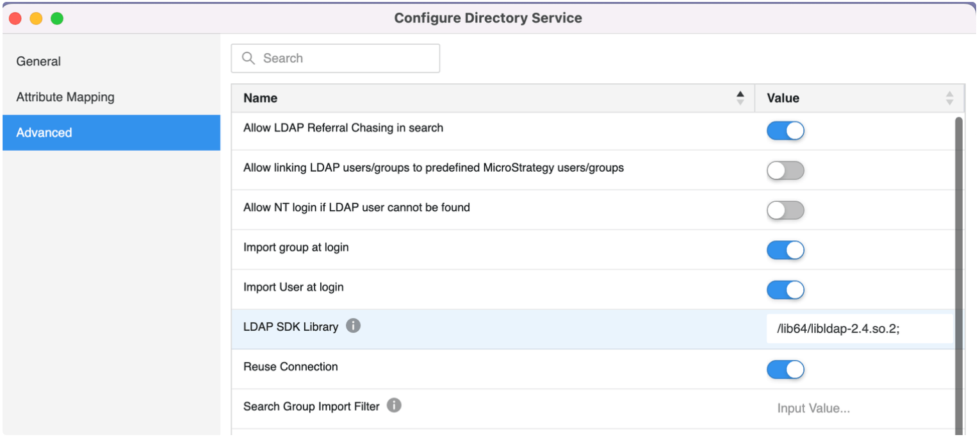Turn off Import User at login toggle
Image resolution: width=980 pixels, height=437 pixels.
[x=785, y=290]
